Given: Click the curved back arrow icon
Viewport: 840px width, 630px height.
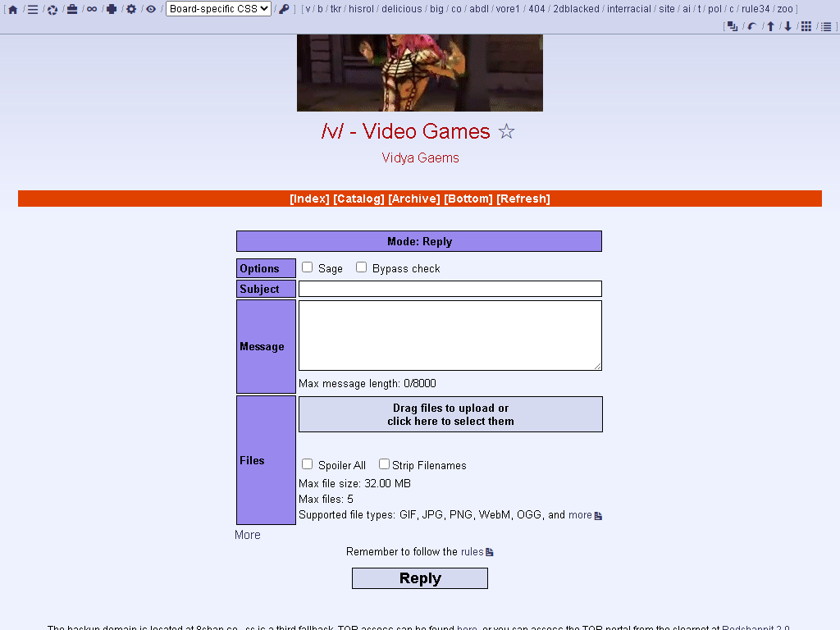Looking at the screenshot, I should click(752, 26).
